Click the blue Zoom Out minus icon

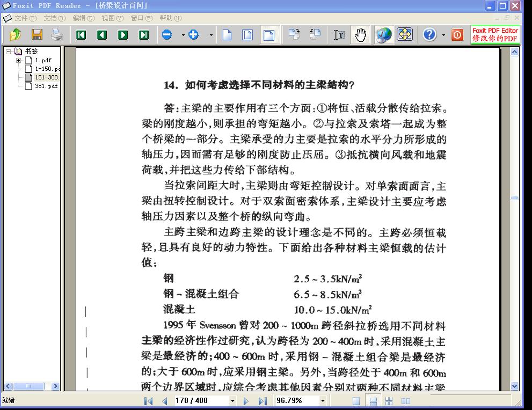[x=167, y=34]
